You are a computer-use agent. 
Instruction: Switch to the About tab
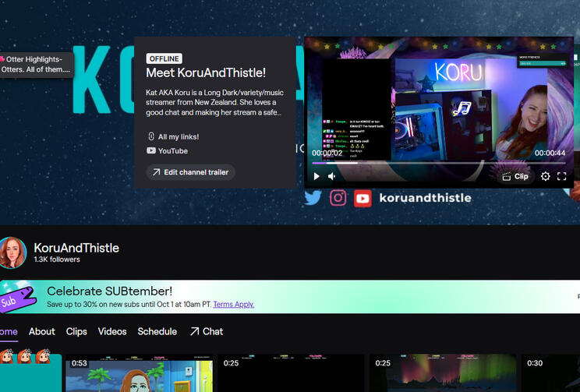pos(42,332)
